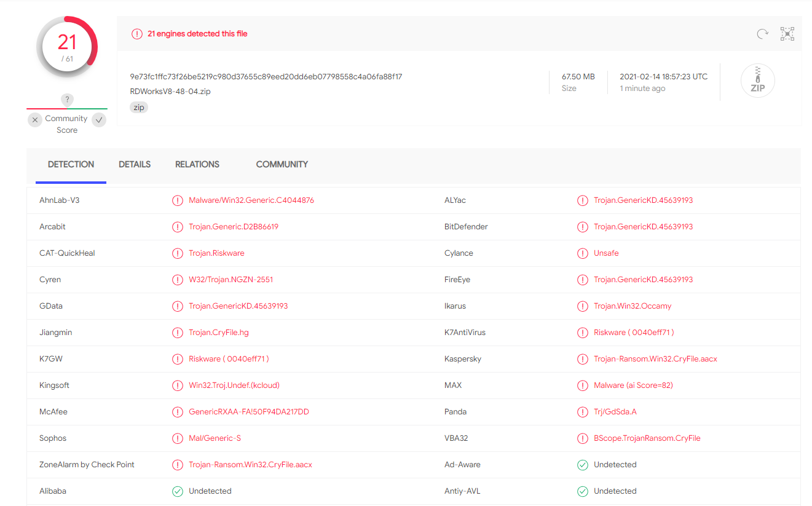This screenshot has width=812, height=506.
Task: Click the FireEye engine name
Action: (x=457, y=280)
